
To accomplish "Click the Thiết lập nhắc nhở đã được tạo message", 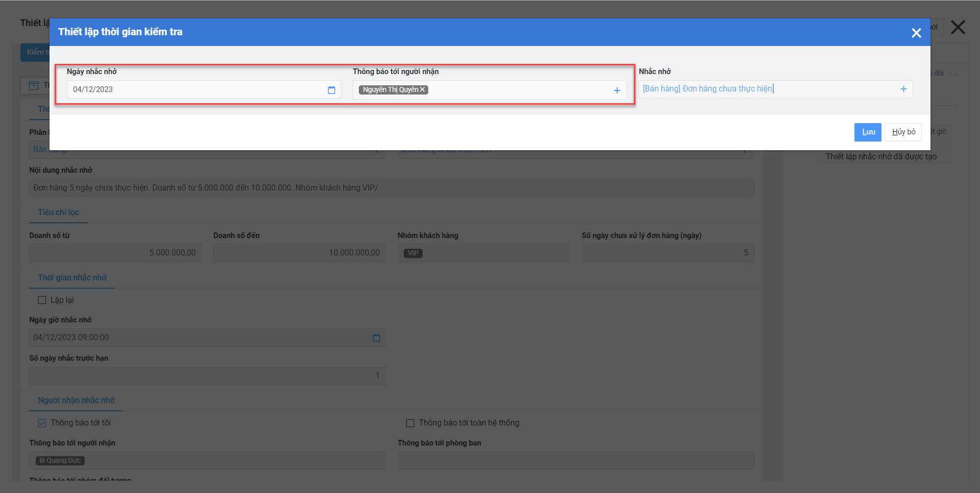I will click(881, 157).
